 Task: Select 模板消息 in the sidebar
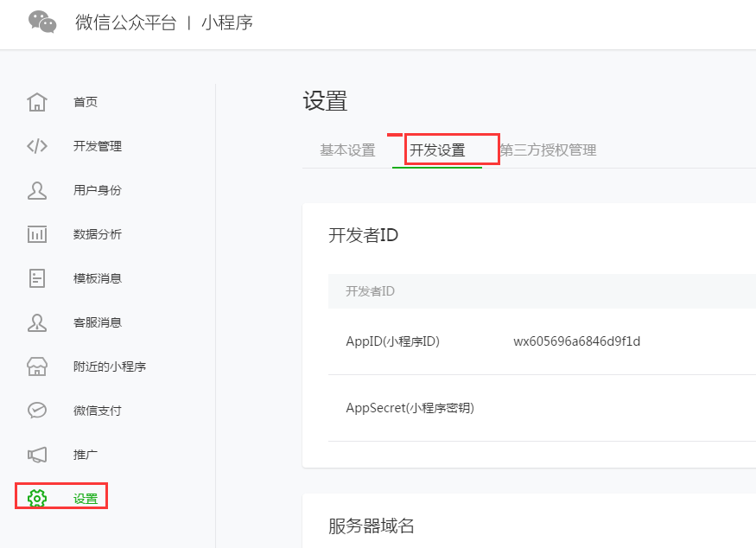tap(98, 278)
